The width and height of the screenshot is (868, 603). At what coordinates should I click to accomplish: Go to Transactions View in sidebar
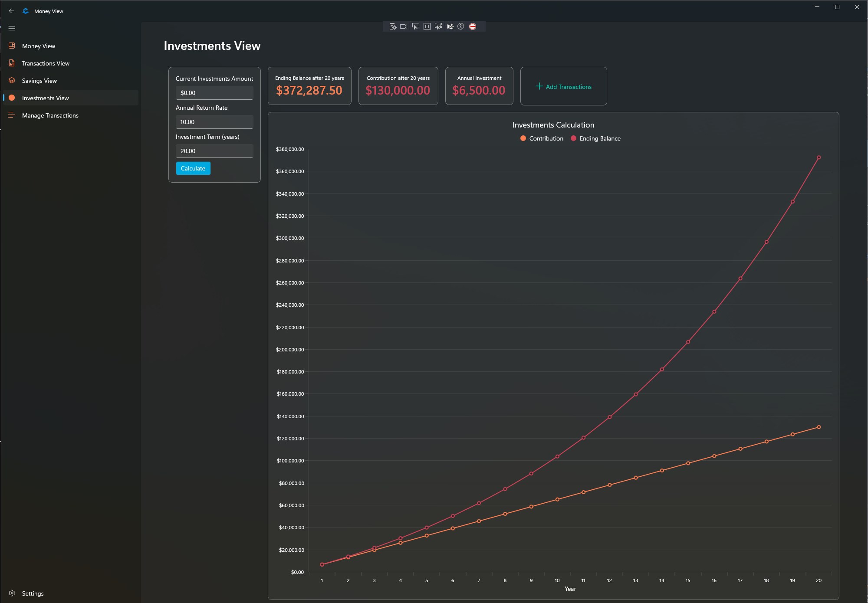(x=46, y=63)
